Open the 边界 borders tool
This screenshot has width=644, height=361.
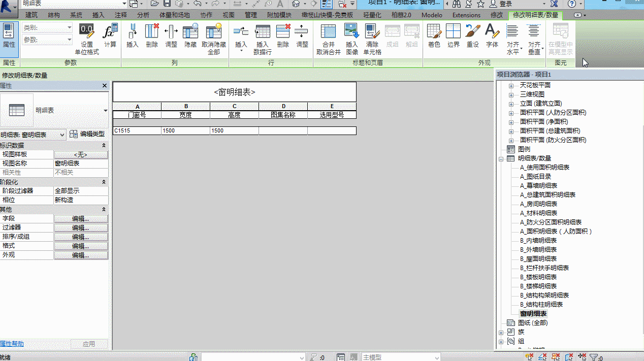tap(453, 36)
